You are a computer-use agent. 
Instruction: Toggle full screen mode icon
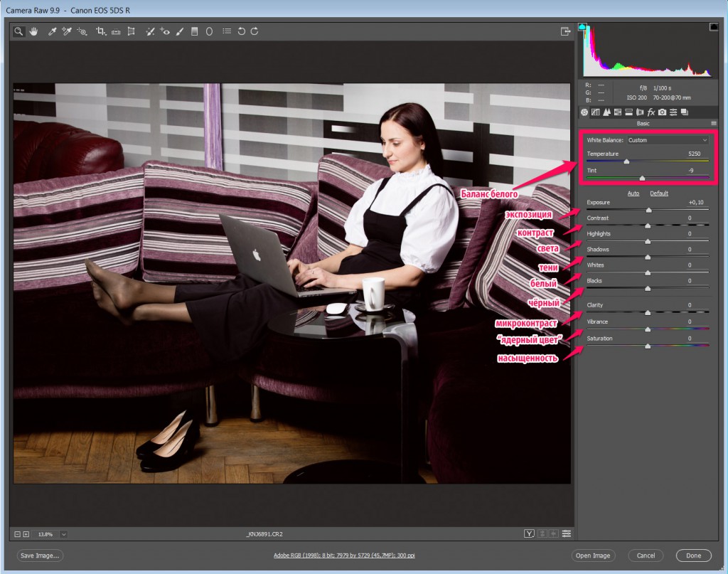[x=565, y=31]
